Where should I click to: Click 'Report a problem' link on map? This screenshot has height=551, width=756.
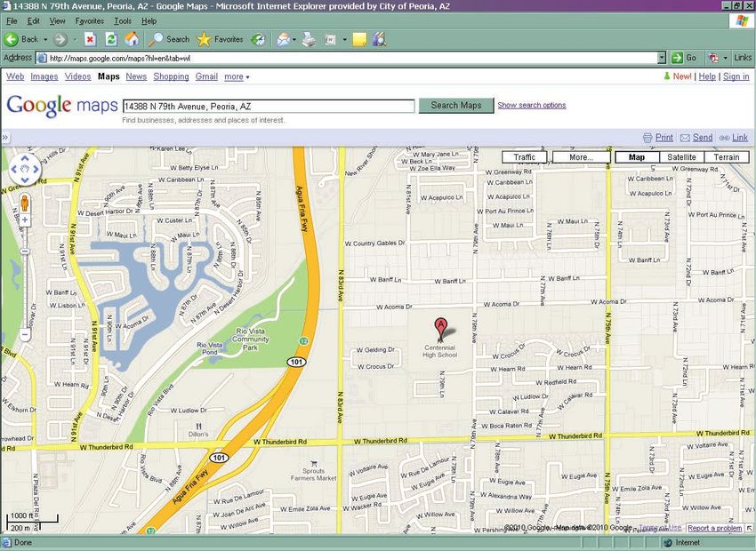click(714, 529)
